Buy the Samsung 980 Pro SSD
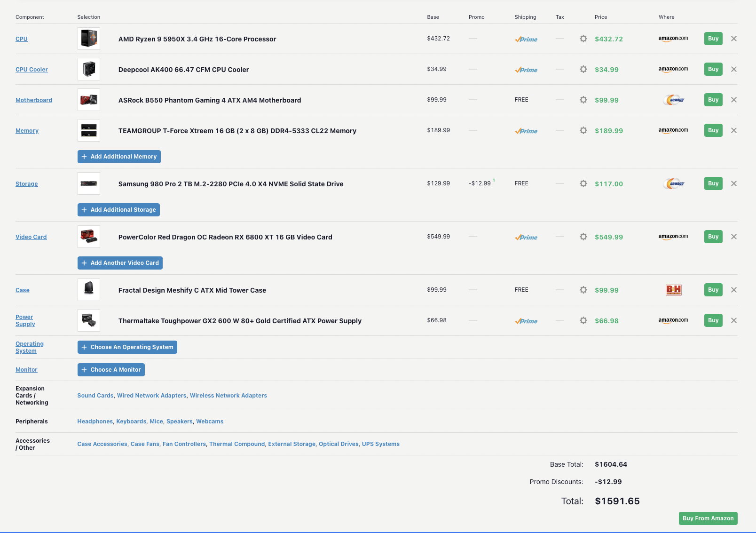 pyautogui.click(x=713, y=183)
